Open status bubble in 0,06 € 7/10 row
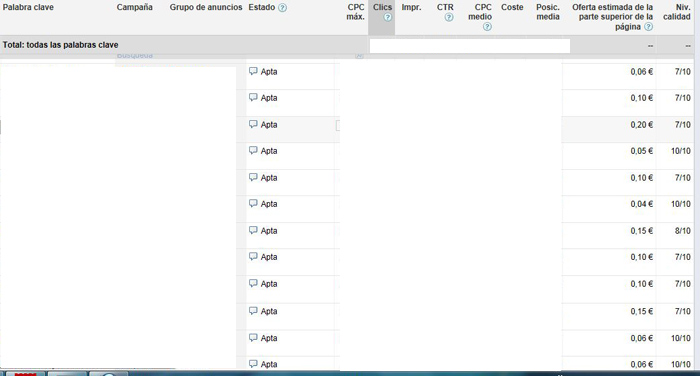700x376 pixels. pyautogui.click(x=253, y=71)
